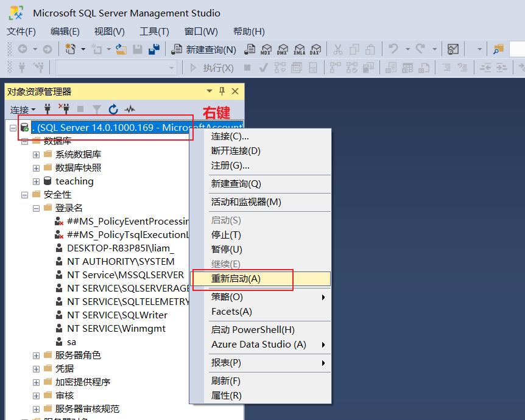
Task: Click the Disconnect plug icon
Action: click(x=63, y=109)
